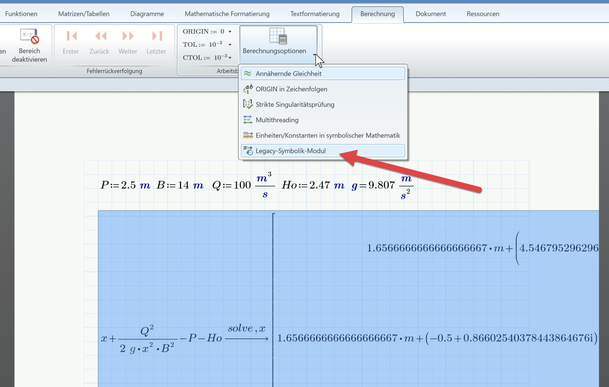609x387 pixels.
Task: Open the ORIGIN value dropdown
Action: (230, 31)
